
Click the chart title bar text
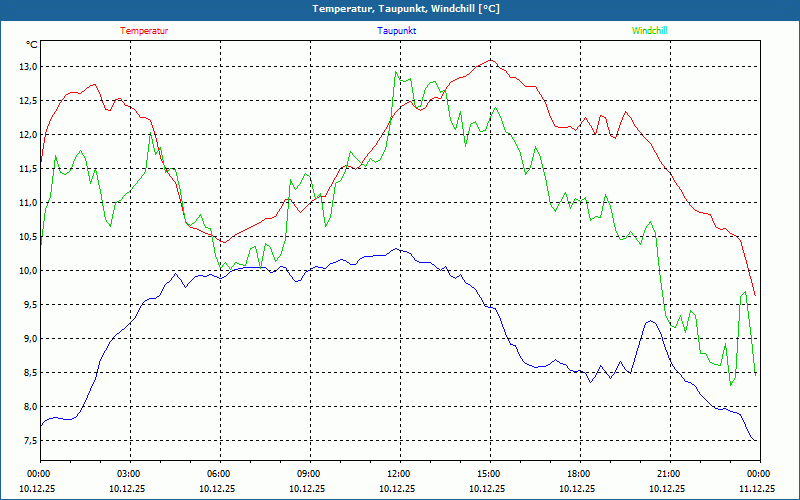[x=406, y=9]
